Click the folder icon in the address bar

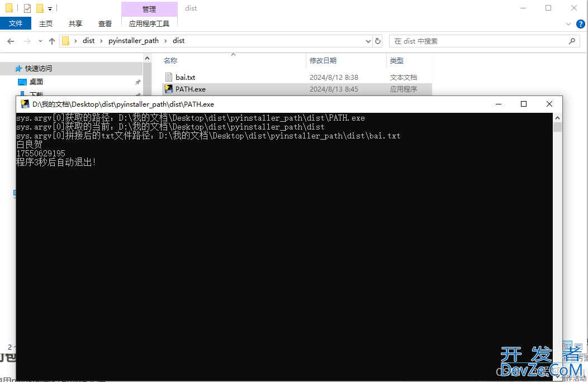pos(65,41)
